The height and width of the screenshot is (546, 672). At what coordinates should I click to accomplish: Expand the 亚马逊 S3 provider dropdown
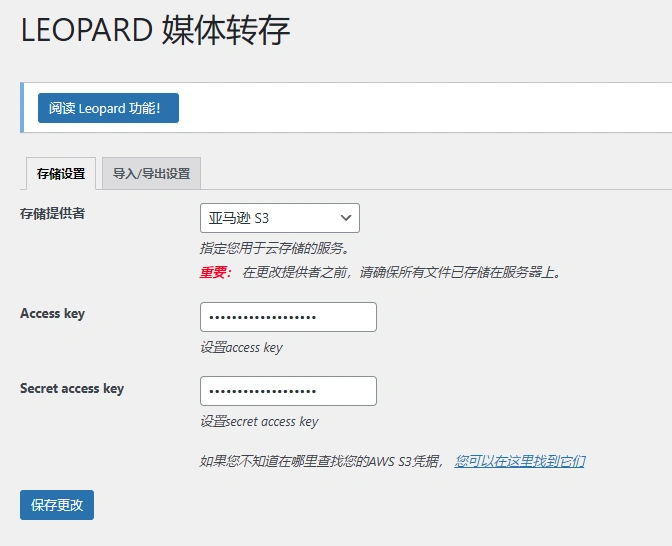click(x=280, y=218)
